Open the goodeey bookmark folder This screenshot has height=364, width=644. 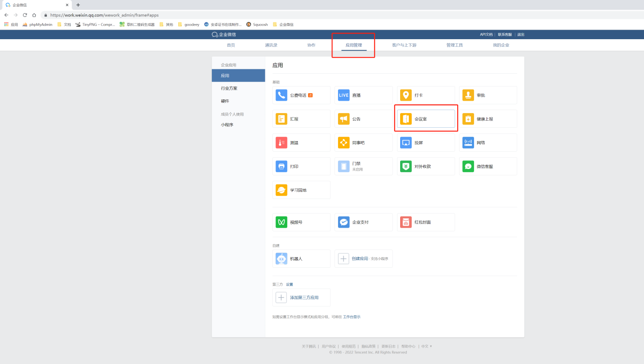click(188, 24)
